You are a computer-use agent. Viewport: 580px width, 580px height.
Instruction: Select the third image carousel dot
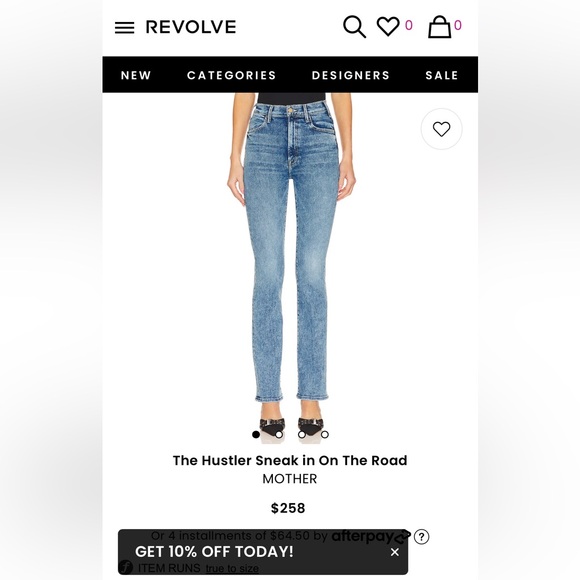[x=302, y=434]
